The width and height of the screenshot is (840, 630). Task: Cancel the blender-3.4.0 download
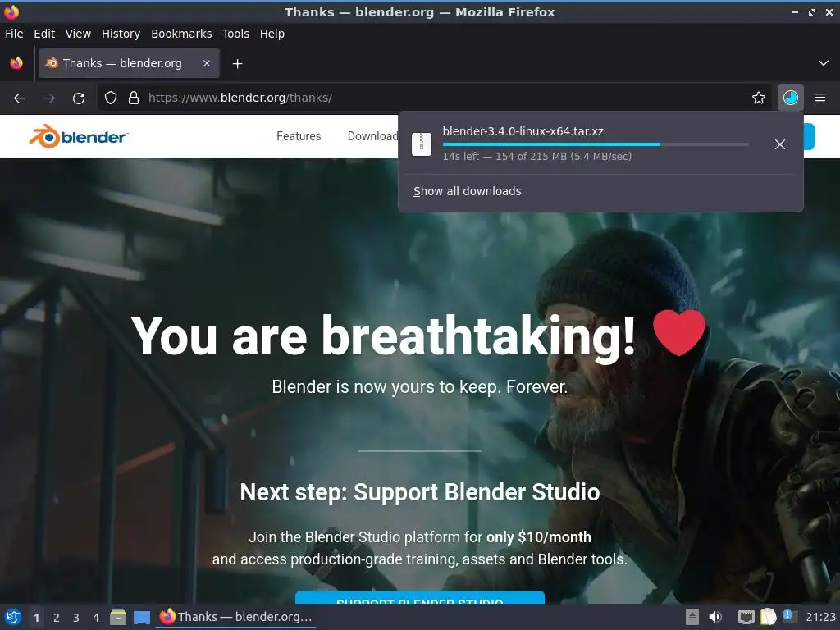[780, 144]
